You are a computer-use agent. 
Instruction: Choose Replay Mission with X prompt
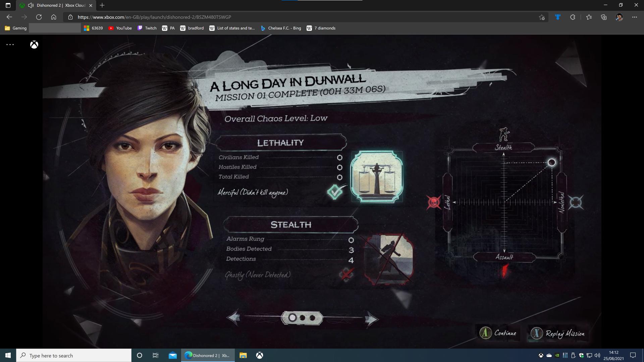(558, 334)
